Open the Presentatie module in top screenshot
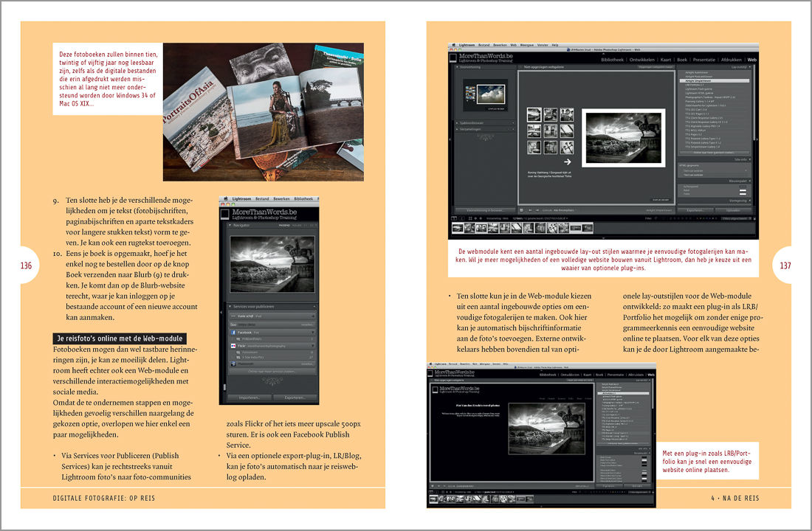The width and height of the screenshot is (812, 531). 704,60
